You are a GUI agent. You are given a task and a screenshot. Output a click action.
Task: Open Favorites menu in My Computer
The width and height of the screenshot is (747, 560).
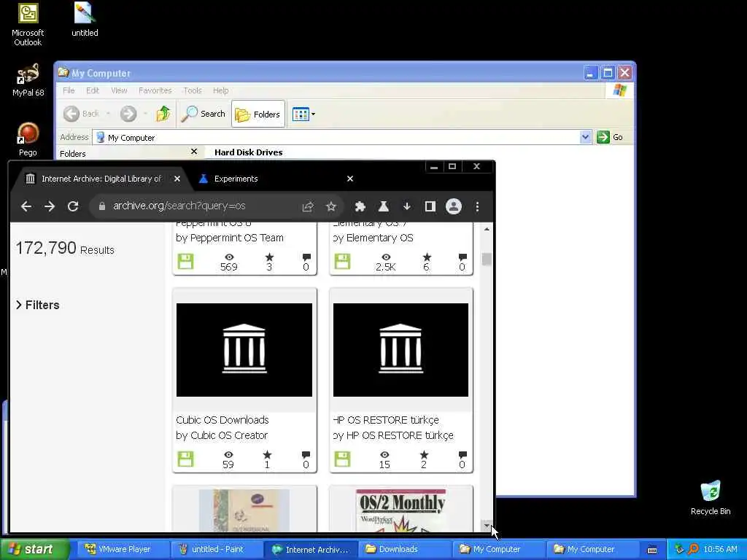pyautogui.click(x=155, y=90)
